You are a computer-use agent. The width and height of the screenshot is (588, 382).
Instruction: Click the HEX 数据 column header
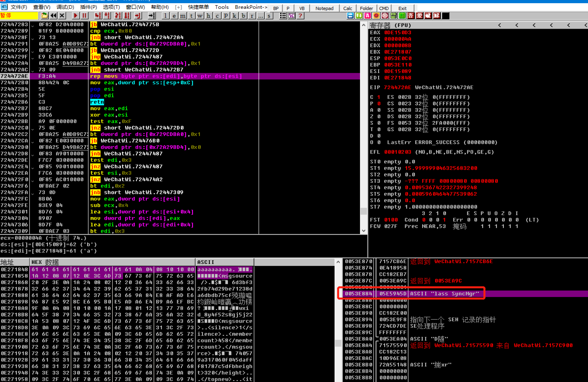pyautogui.click(x=113, y=262)
